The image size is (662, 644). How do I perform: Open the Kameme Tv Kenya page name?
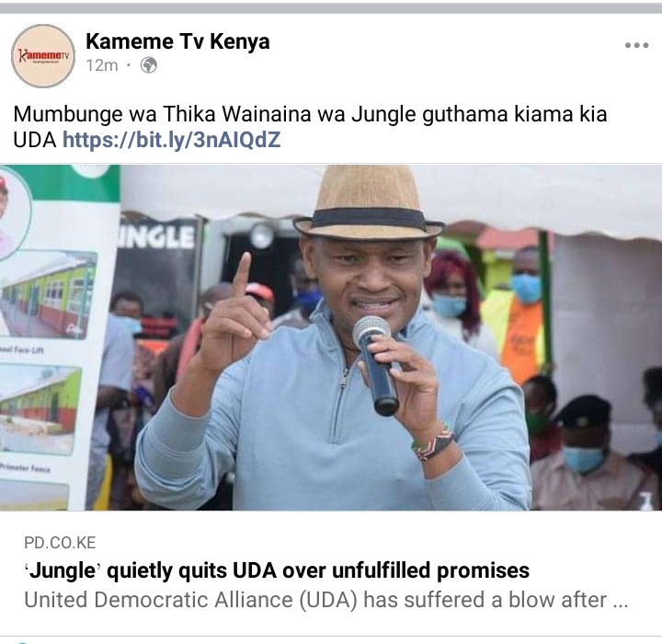(177, 41)
